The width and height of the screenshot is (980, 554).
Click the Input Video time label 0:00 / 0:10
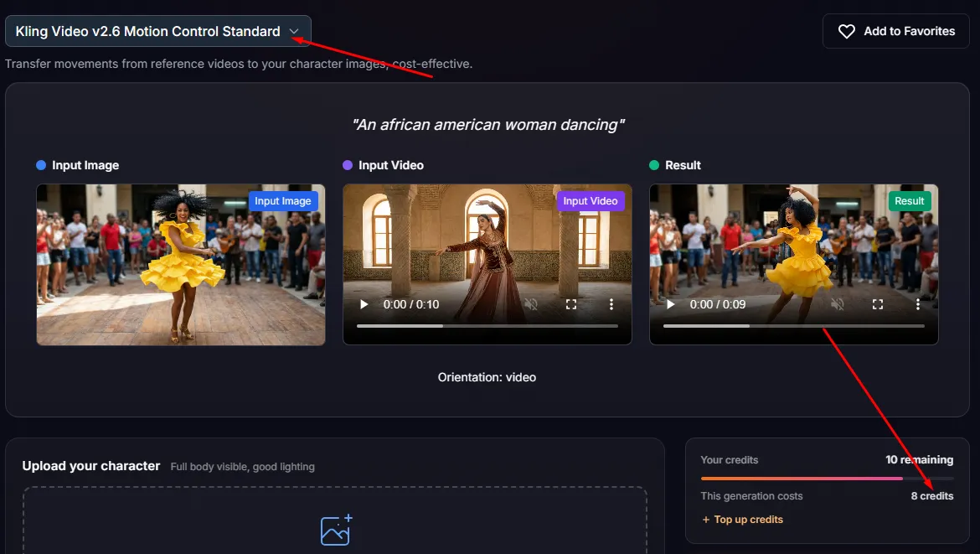click(411, 304)
